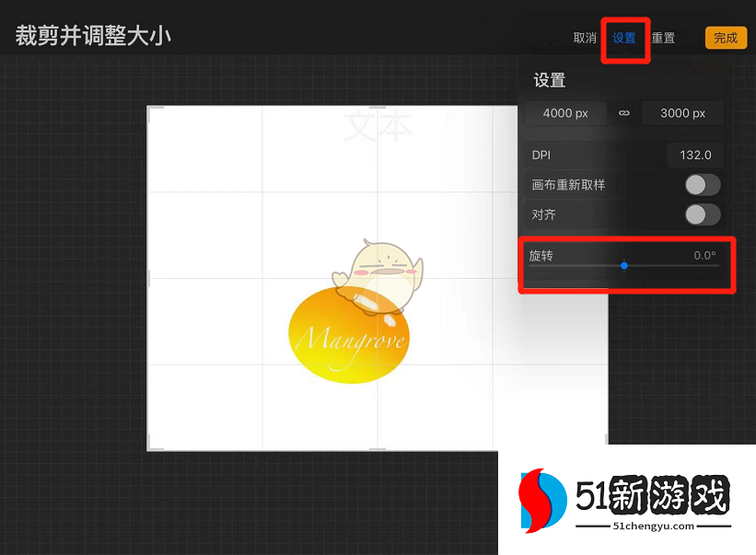This screenshot has width=756, height=555.
Task: Click the top-left crop boundary handle
Action: [x=148, y=109]
